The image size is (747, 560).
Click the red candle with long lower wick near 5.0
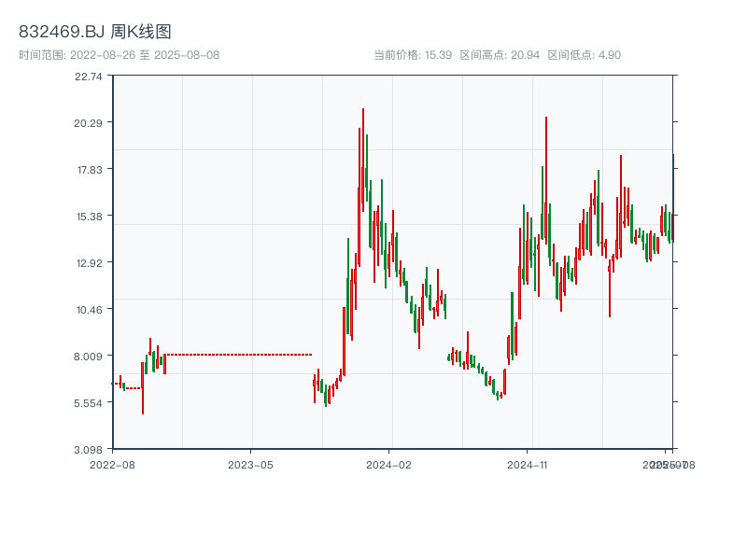143,388
